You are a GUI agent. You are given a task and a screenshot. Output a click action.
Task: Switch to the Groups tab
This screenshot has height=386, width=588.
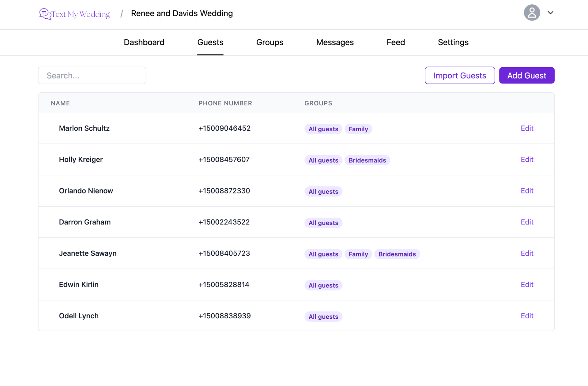click(x=269, y=42)
